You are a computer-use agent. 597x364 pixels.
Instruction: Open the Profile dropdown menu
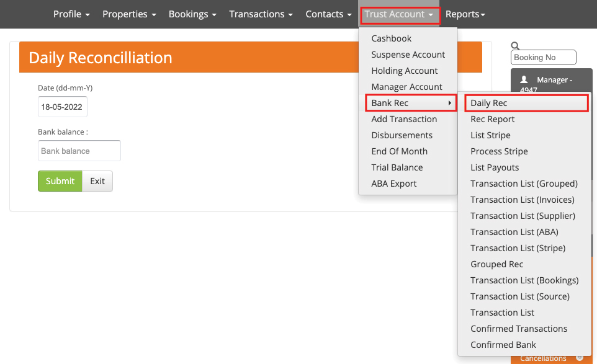(71, 14)
